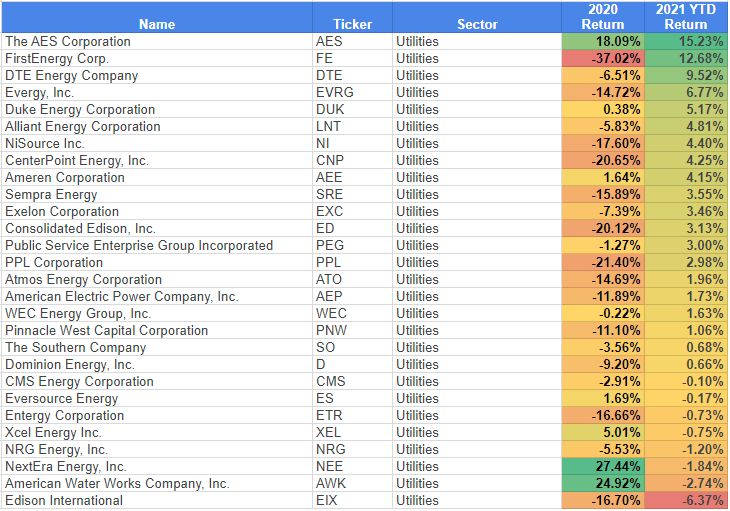
Task: Select the LNT ticker cell
Action: (352, 127)
